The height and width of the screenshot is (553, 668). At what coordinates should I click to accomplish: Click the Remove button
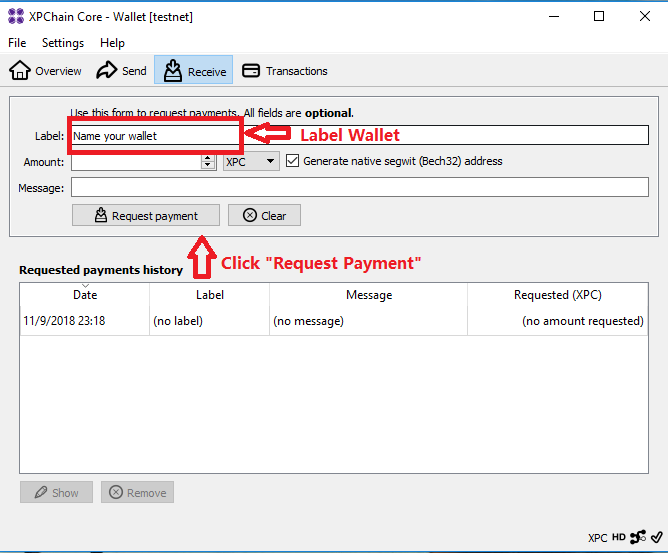pyautogui.click(x=137, y=493)
